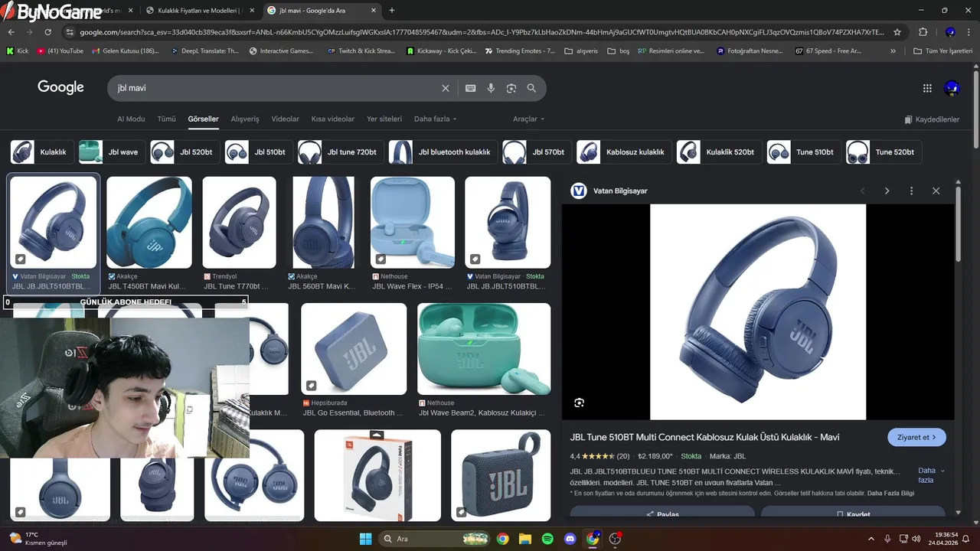This screenshot has height=551, width=980.
Task: Open the DeepL Translate bookmark
Action: tap(205, 51)
